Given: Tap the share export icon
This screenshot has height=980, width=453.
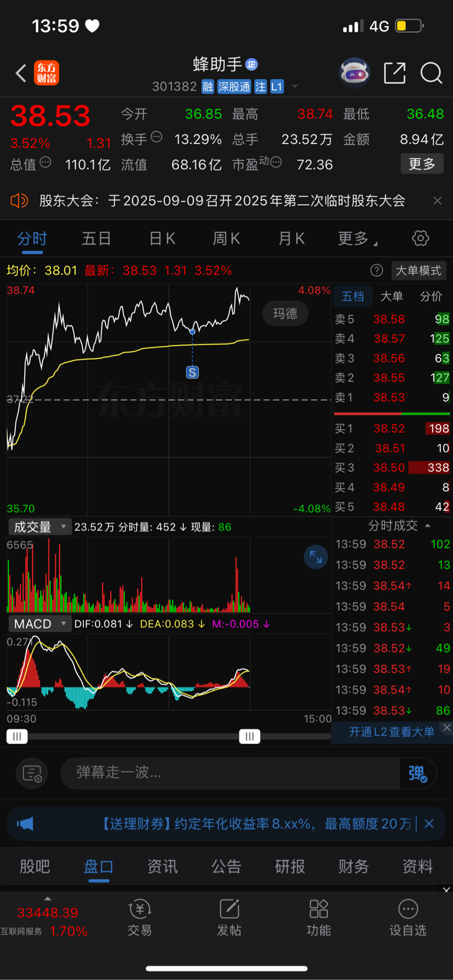Looking at the screenshot, I should [395, 73].
